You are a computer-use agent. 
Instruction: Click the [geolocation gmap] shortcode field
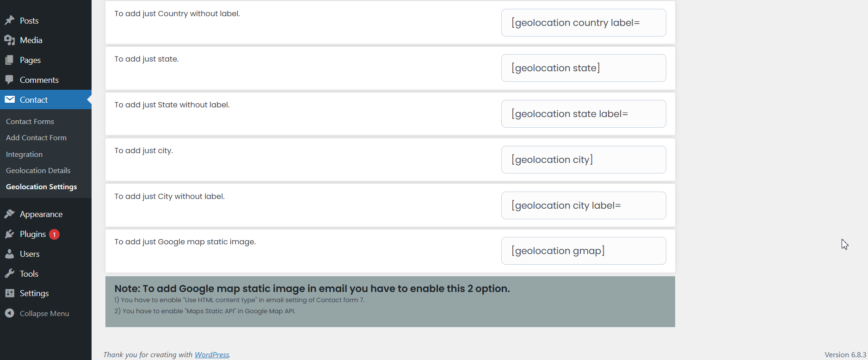pos(583,250)
